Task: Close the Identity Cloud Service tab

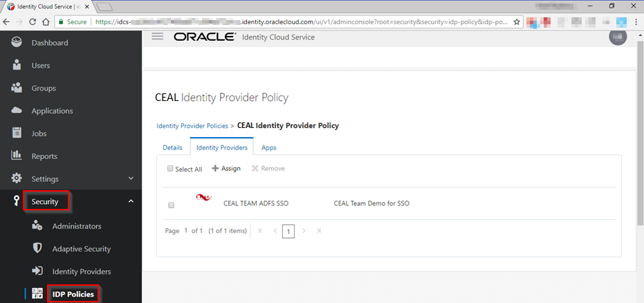Action: coord(86,7)
